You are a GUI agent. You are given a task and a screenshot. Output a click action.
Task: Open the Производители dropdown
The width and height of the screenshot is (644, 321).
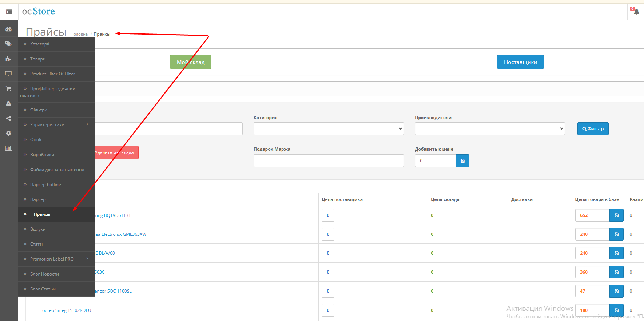pyautogui.click(x=489, y=129)
